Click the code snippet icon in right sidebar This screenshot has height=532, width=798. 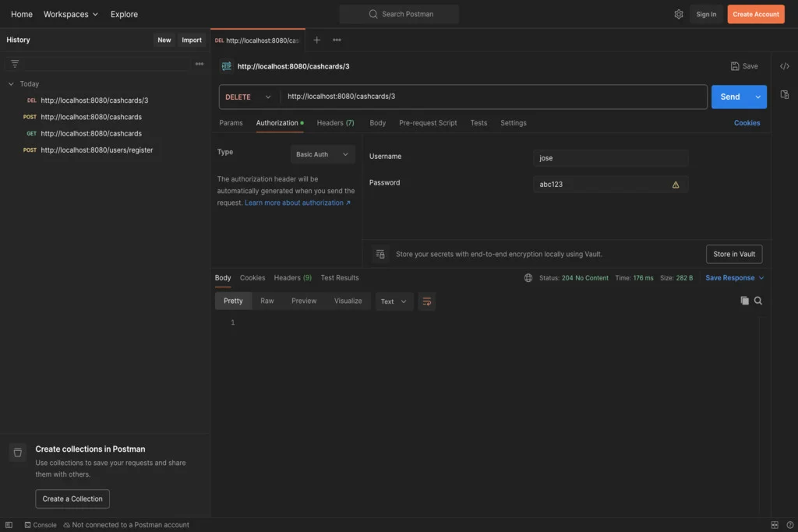pyautogui.click(x=784, y=66)
